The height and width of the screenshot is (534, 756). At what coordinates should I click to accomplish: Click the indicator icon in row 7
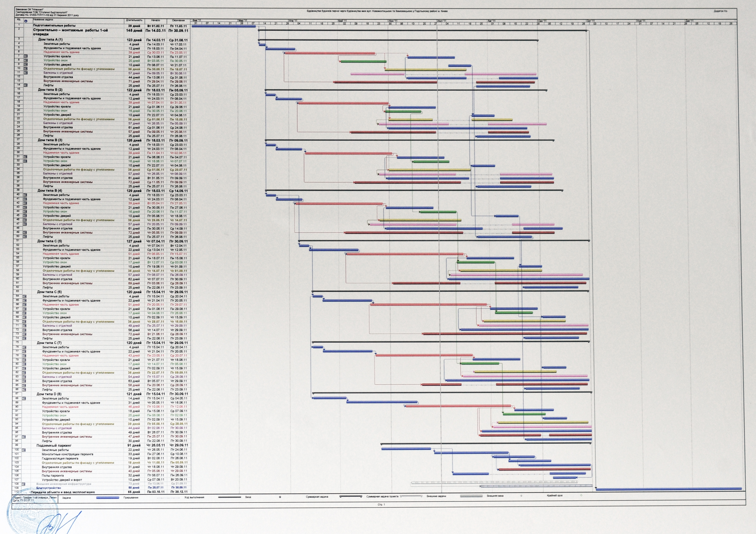26,56
